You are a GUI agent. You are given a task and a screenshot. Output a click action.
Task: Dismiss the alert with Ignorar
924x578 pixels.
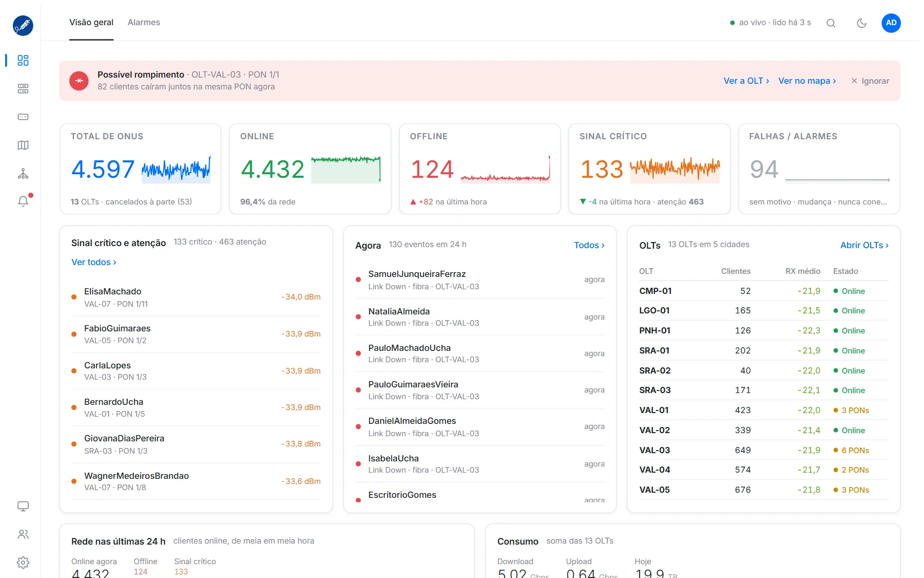click(870, 81)
